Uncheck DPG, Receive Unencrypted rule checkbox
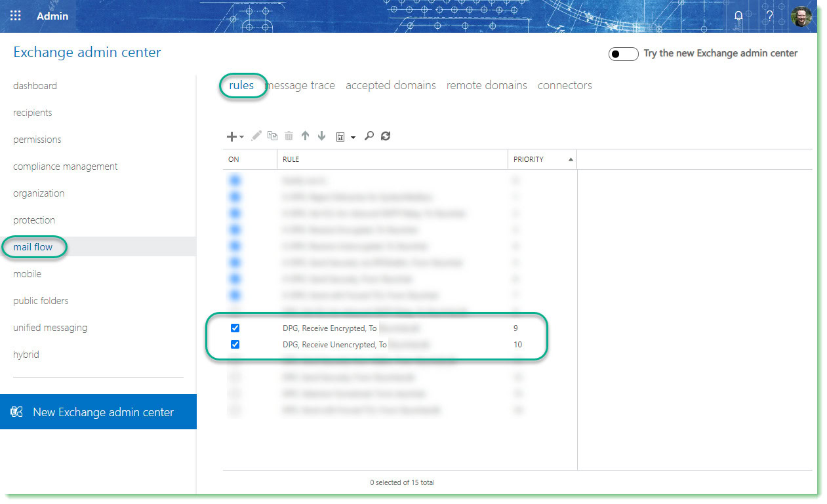 tap(235, 344)
